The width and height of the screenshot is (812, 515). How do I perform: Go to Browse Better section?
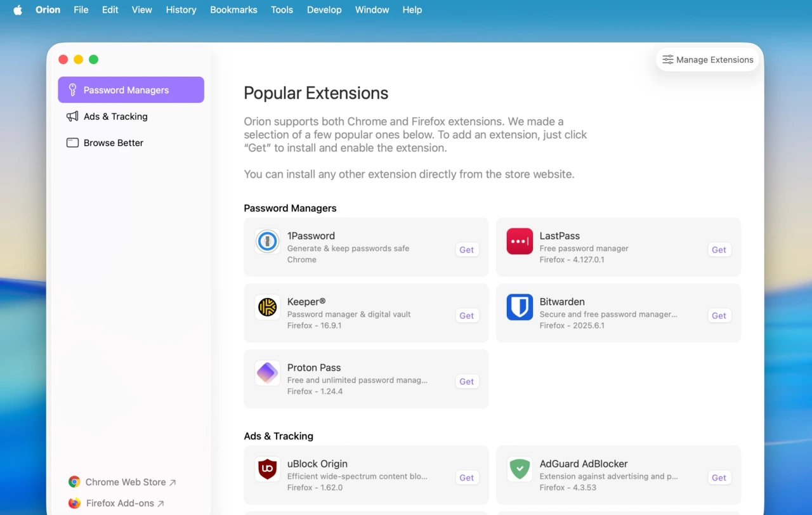point(113,143)
